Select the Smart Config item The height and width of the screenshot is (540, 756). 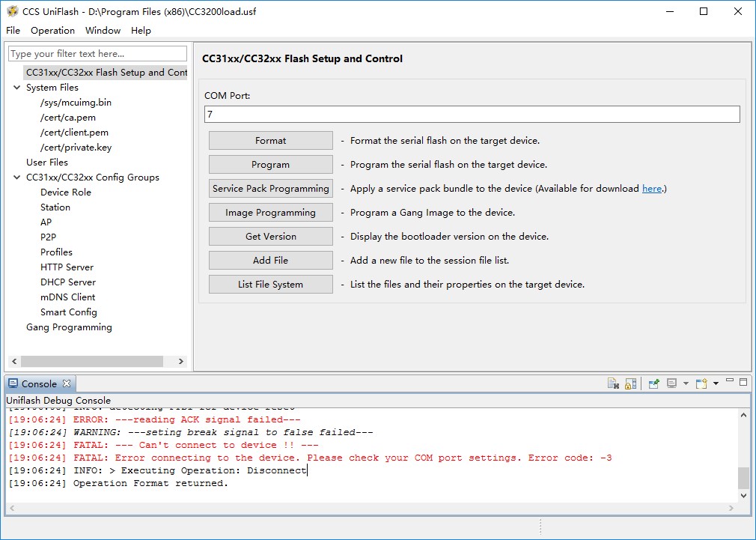[x=68, y=312]
